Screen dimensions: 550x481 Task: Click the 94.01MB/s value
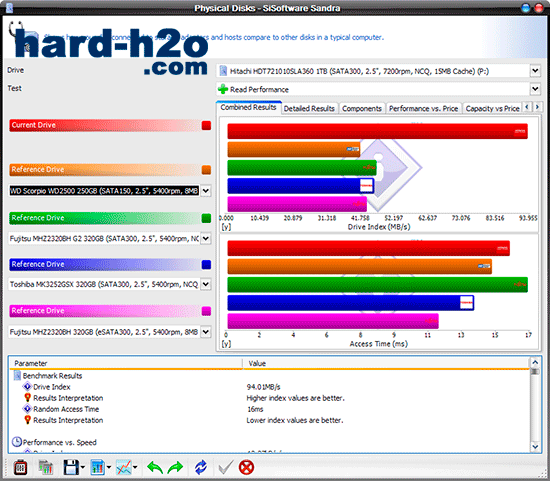tap(263, 387)
